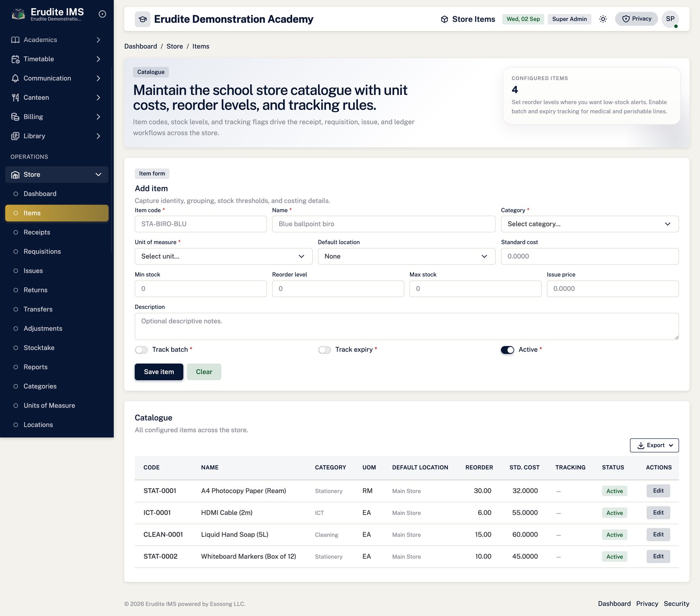Click the Reorder level field
The width and height of the screenshot is (700, 616).
tap(338, 289)
